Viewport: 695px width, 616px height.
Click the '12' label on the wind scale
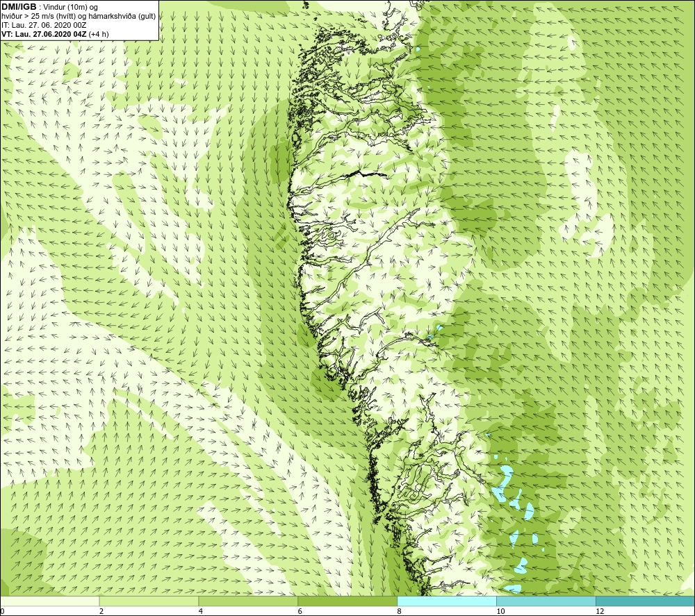pos(600,611)
